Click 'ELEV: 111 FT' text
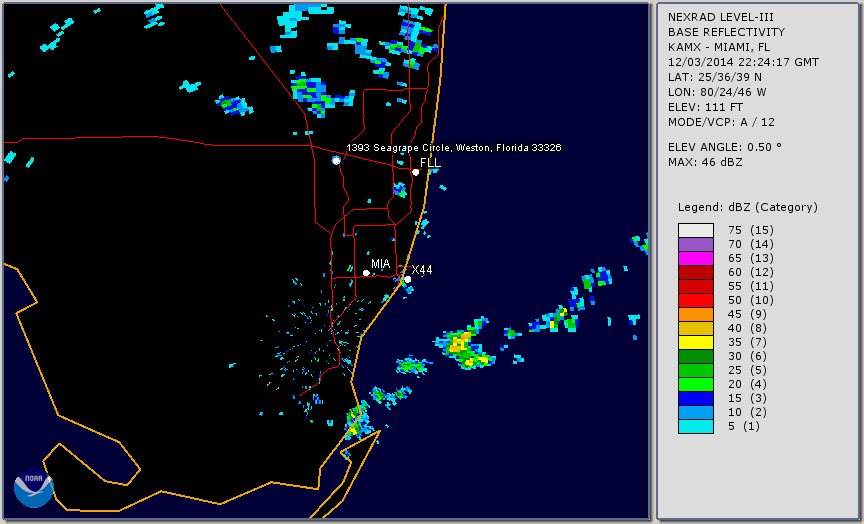 click(705, 107)
